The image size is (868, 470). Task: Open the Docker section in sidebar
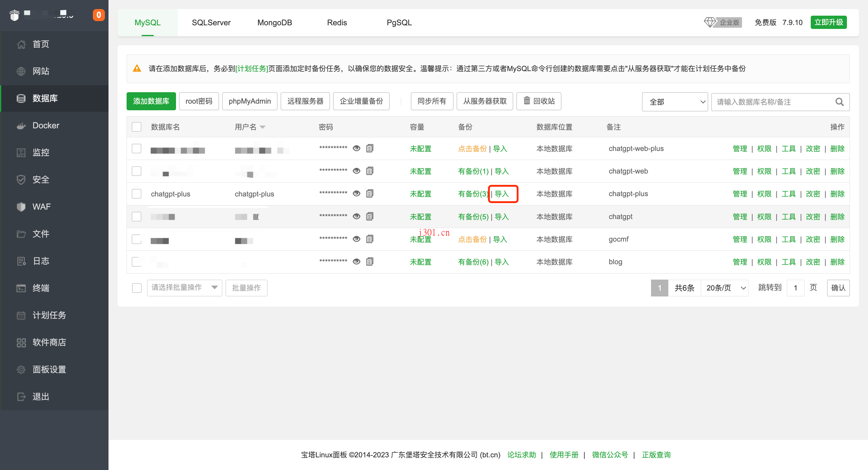coord(46,125)
